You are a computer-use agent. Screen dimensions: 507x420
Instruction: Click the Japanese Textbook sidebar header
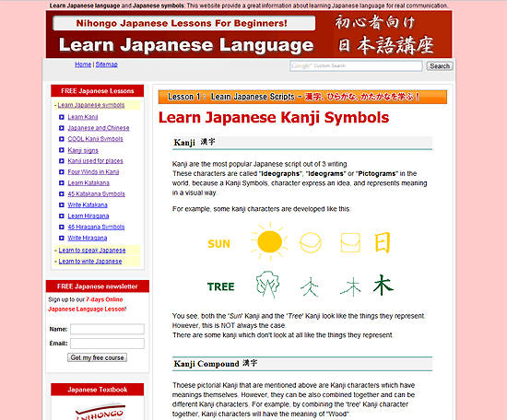(98, 390)
